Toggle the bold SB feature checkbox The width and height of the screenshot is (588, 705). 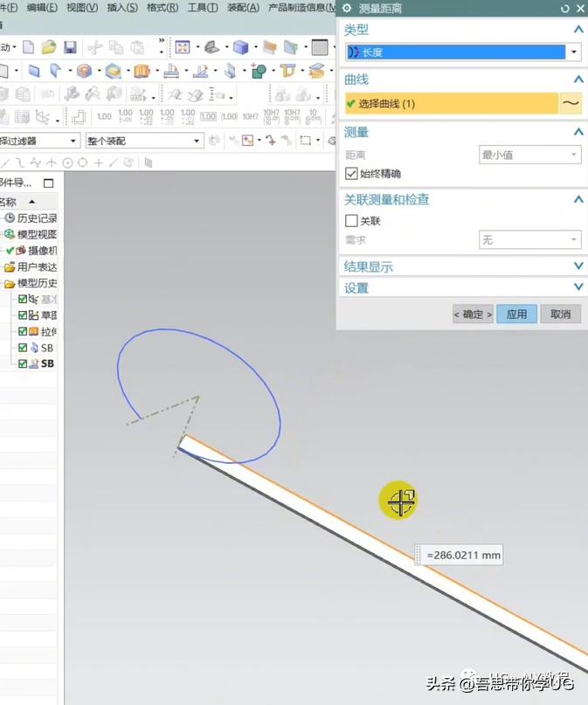click(x=23, y=363)
